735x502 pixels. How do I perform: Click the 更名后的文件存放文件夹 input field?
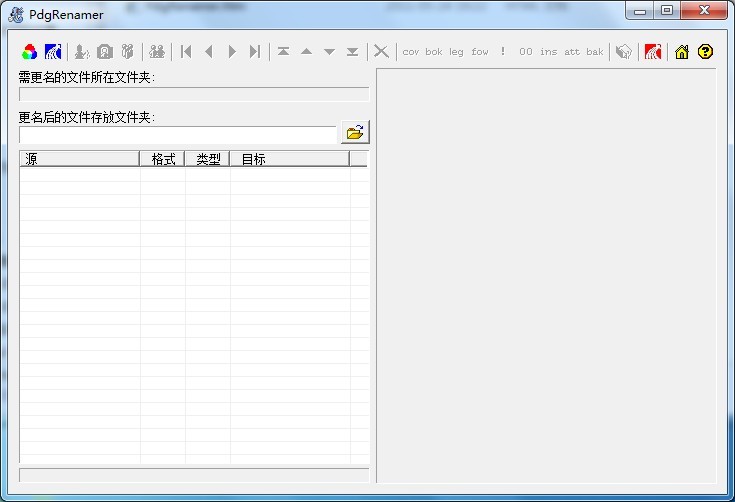click(178, 134)
